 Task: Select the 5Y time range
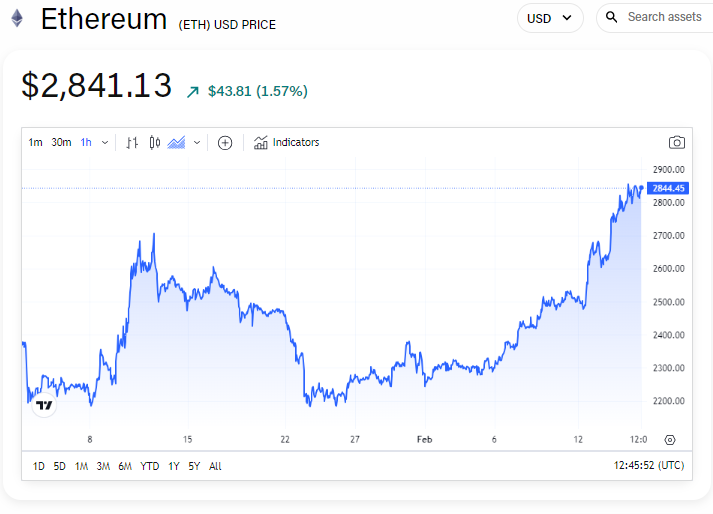[x=194, y=466]
